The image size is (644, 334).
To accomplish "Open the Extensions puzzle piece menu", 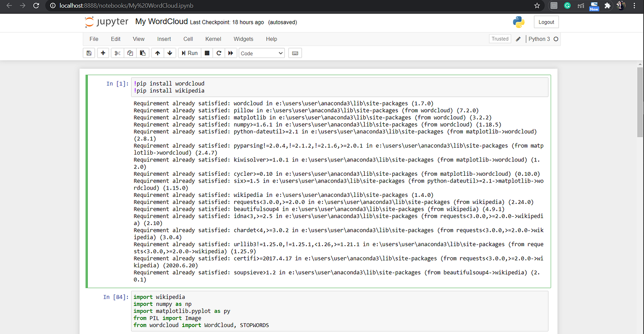I will click(x=608, y=6).
